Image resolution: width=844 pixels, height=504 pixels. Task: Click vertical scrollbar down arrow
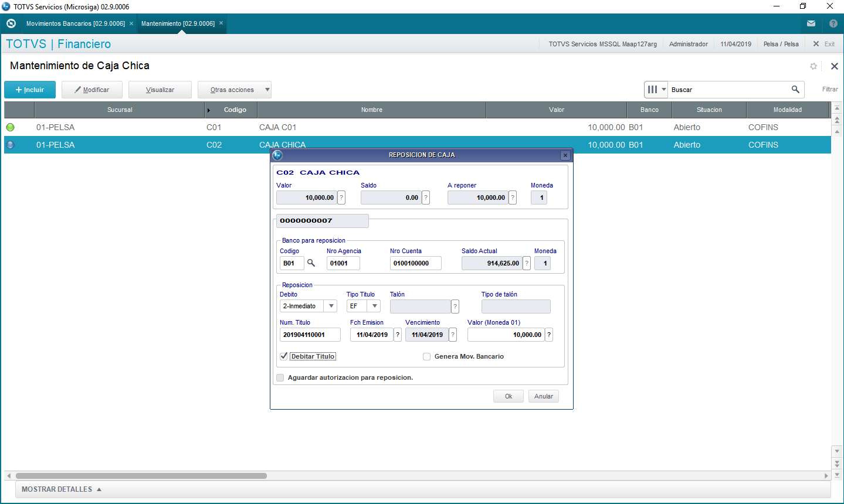pos(837,451)
